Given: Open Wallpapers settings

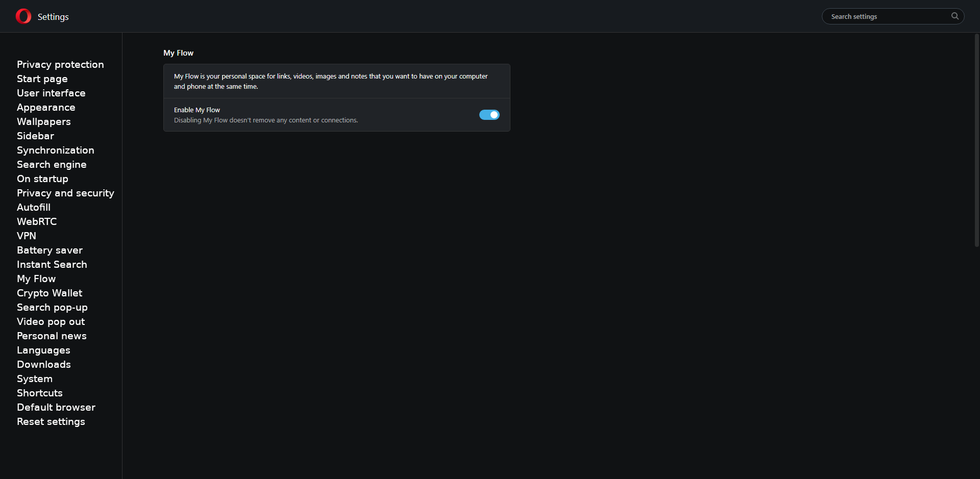Looking at the screenshot, I should tap(44, 121).
